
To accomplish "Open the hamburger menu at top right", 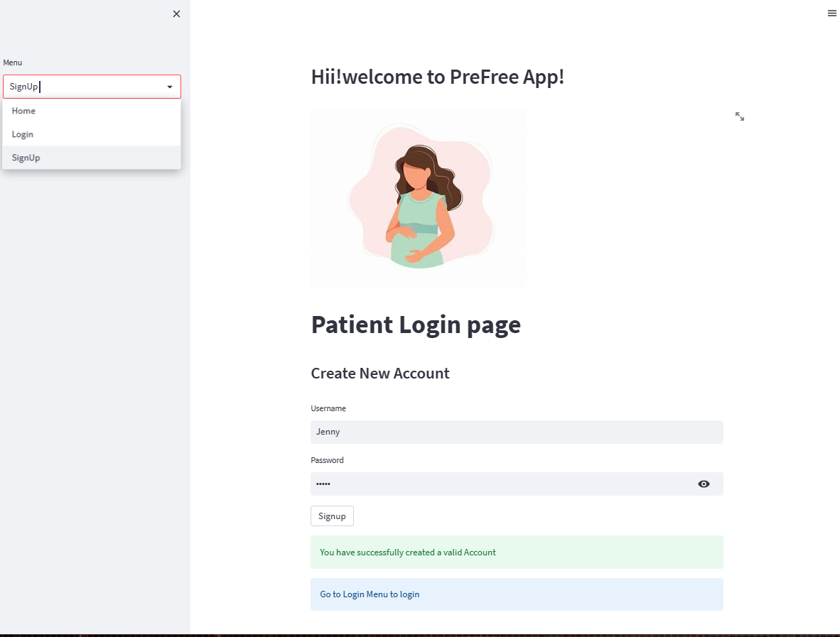I will coord(831,13).
